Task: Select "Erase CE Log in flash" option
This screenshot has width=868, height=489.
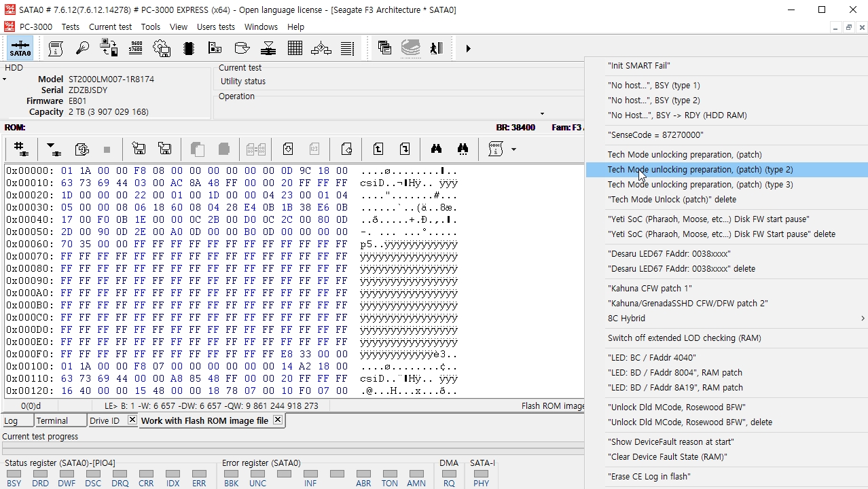Action: pyautogui.click(x=649, y=477)
